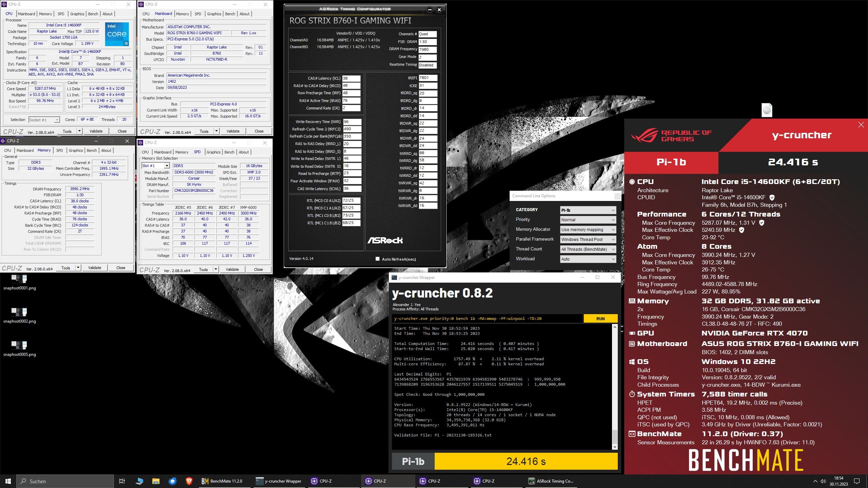Click Close button in CPU-Z Mainboard window
This screenshot has width=868, height=488.
259,131
